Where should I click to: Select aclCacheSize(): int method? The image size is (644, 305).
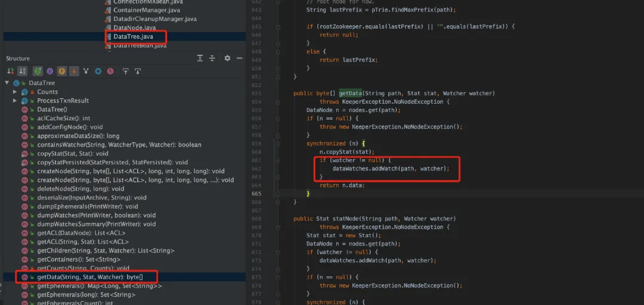pos(64,118)
